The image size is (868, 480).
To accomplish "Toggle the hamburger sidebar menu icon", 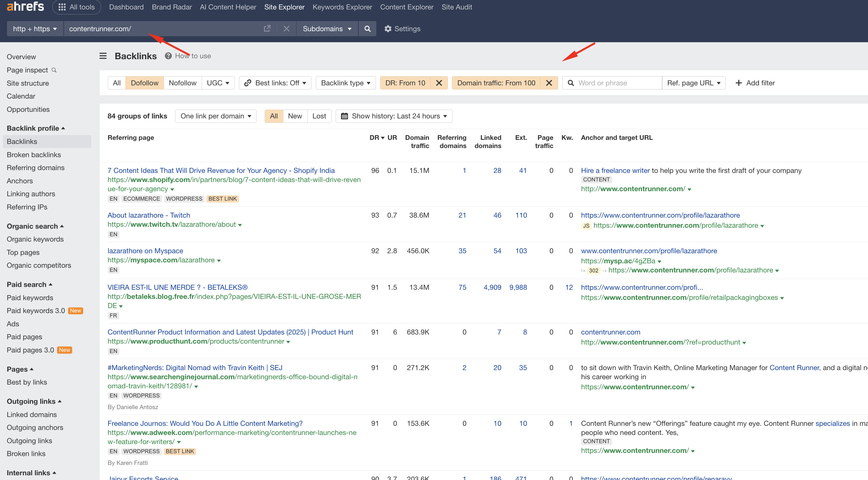I will (103, 56).
